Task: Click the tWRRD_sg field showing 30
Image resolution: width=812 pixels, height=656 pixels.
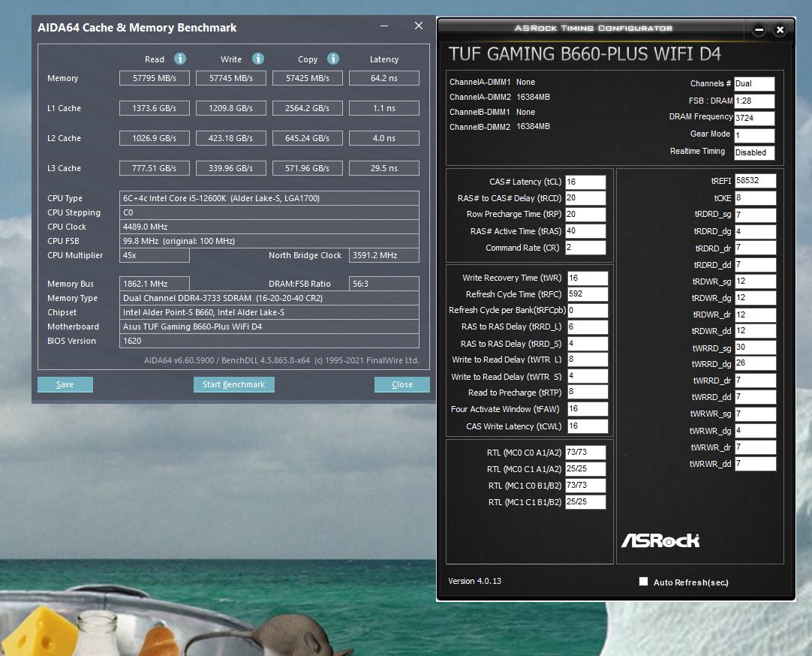Action: point(756,348)
